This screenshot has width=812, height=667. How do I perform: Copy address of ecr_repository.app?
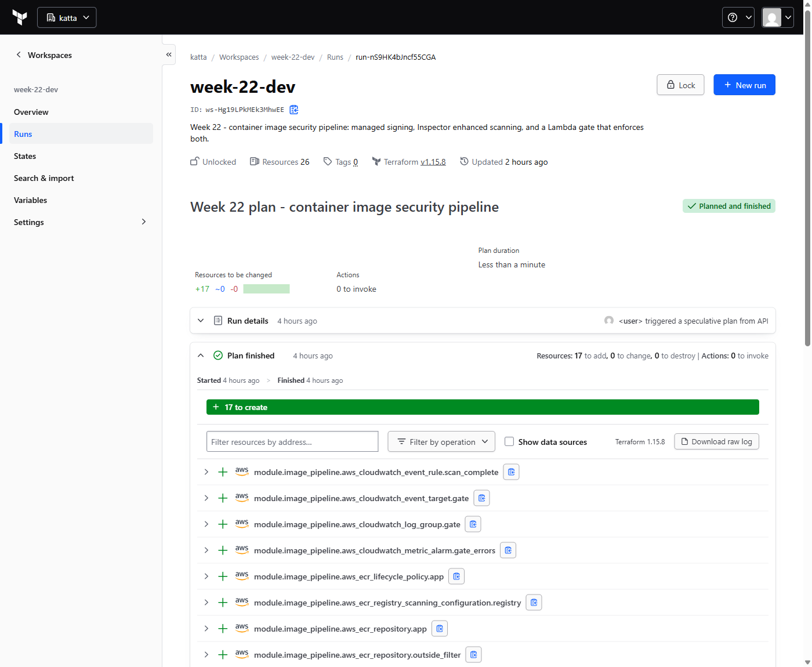(440, 629)
